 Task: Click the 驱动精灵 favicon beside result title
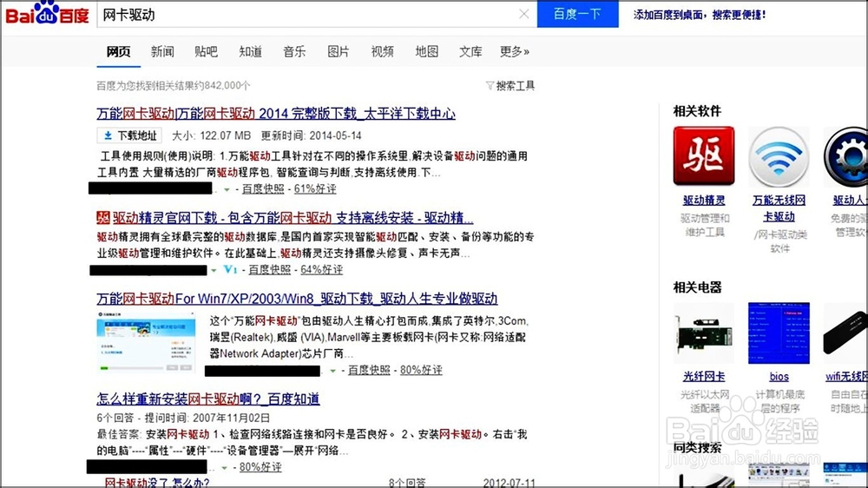[103, 218]
